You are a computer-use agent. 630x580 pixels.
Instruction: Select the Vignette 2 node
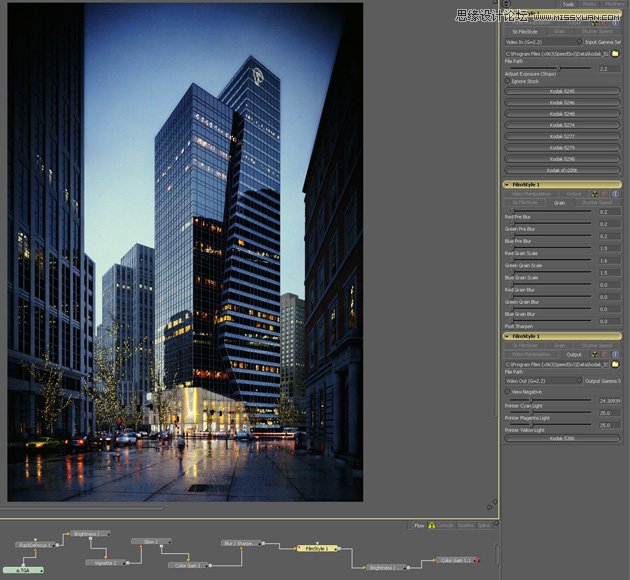point(106,563)
